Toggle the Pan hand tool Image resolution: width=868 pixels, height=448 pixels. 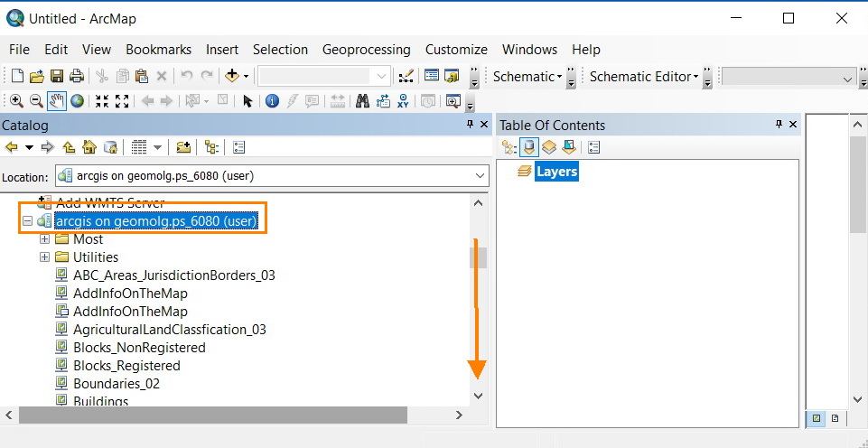[57, 101]
